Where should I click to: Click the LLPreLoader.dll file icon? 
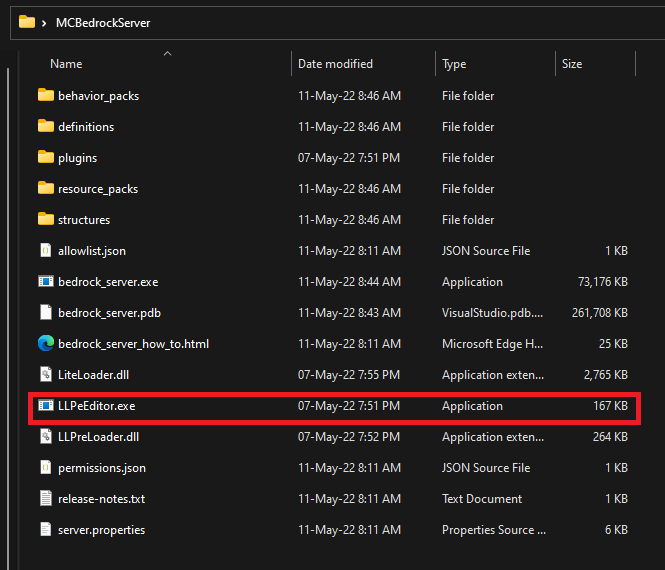click(46, 436)
